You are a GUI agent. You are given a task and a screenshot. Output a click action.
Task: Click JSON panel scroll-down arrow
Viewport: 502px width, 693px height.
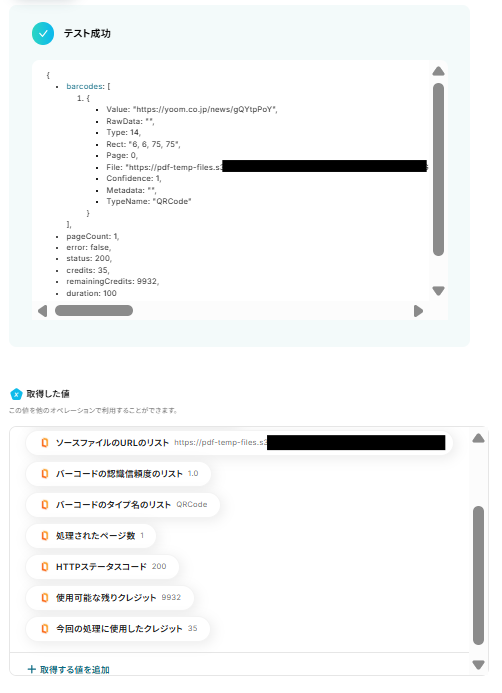point(438,291)
